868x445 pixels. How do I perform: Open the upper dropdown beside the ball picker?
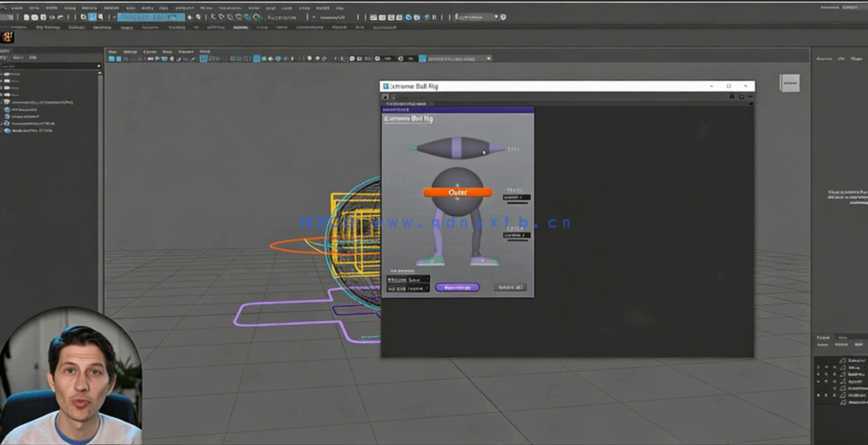[x=518, y=198]
